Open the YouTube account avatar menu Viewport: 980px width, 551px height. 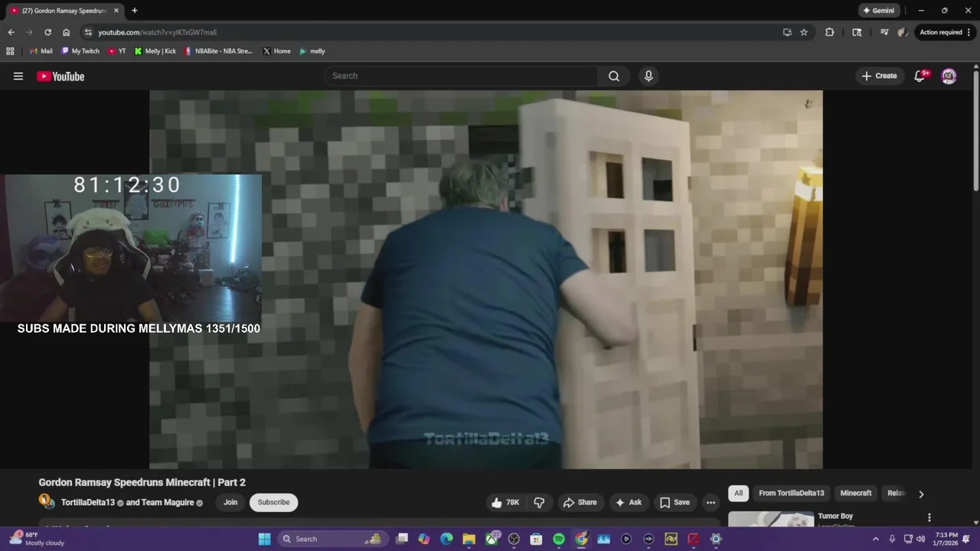pos(949,76)
